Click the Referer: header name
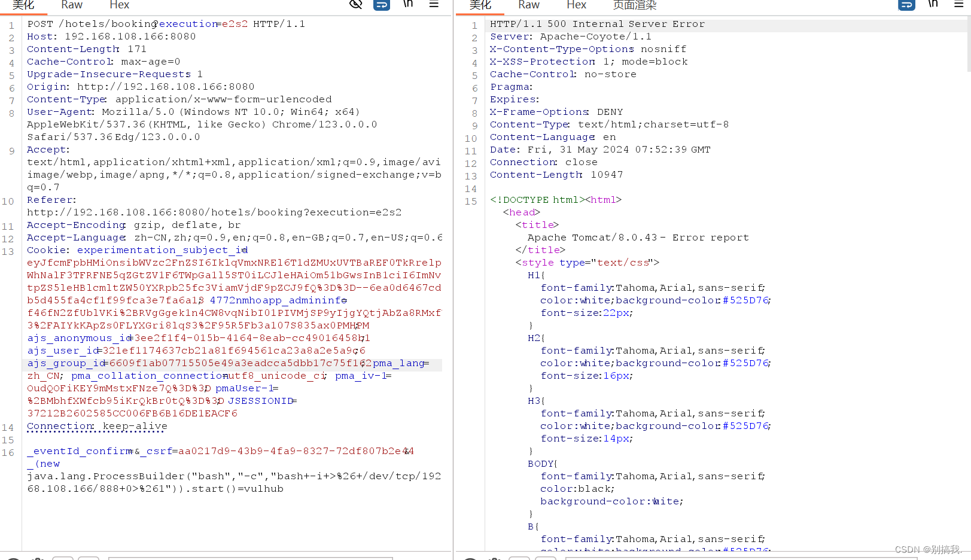The width and height of the screenshot is (971, 560). pyautogui.click(x=51, y=200)
